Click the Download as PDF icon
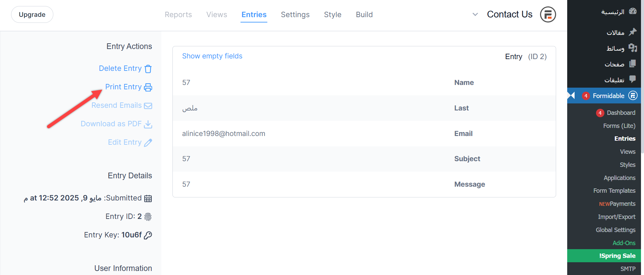The image size is (644, 275). click(148, 124)
